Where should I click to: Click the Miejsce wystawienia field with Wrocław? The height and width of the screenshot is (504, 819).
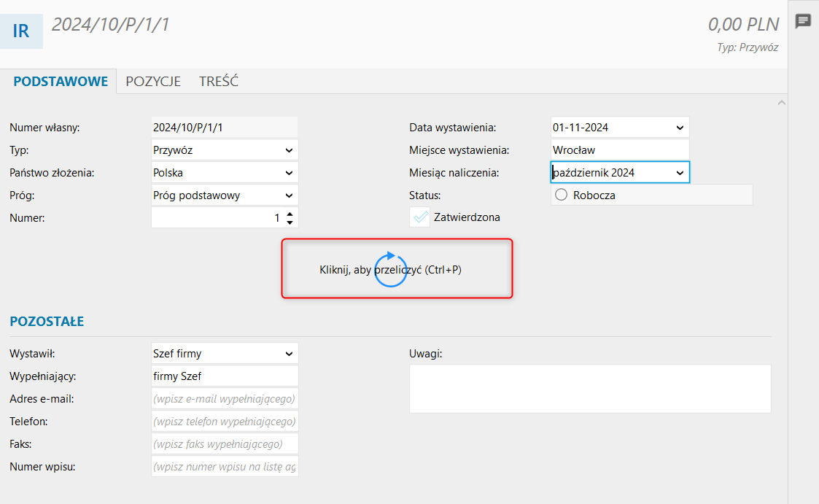[x=620, y=150]
